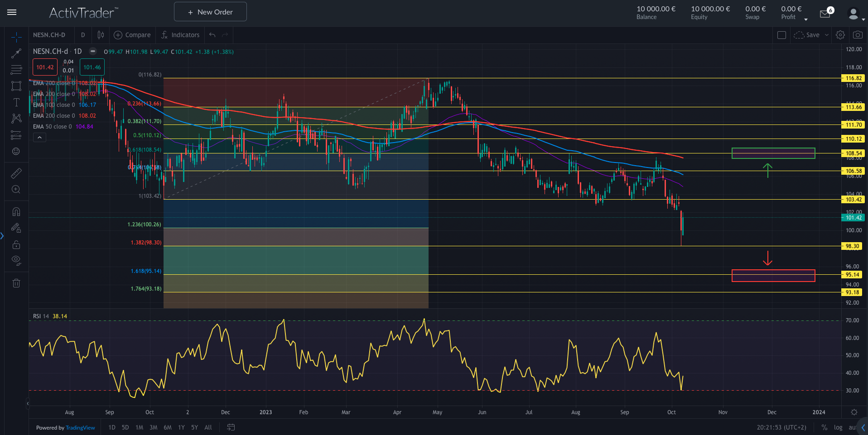Select the measure ruler tool

(x=16, y=172)
